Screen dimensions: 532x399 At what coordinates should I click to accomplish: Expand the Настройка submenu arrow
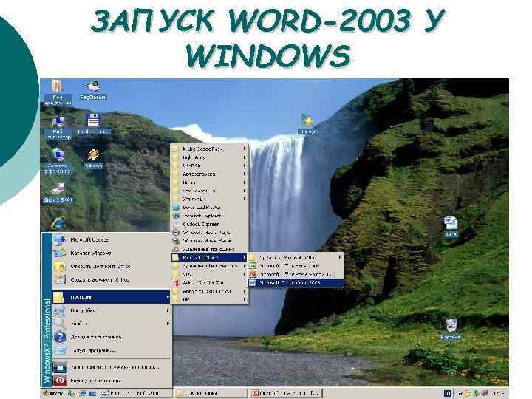click(x=168, y=310)
